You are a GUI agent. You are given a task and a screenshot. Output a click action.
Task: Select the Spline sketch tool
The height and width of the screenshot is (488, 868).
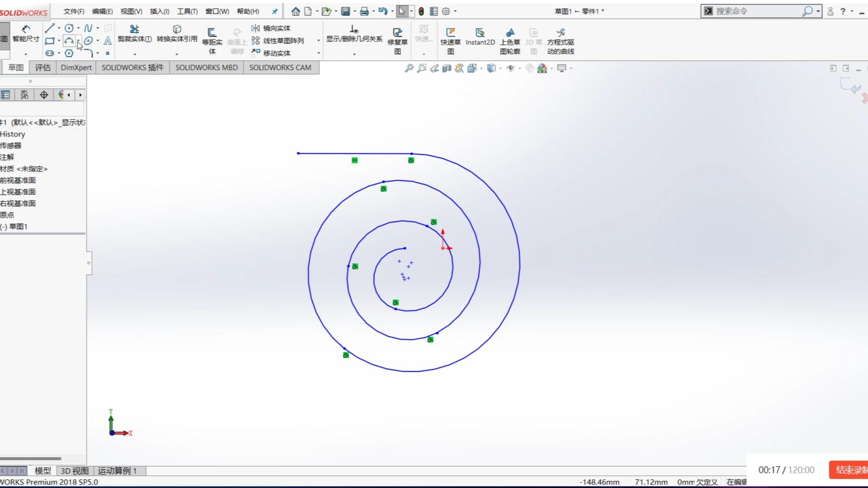[x=89, y=28]
